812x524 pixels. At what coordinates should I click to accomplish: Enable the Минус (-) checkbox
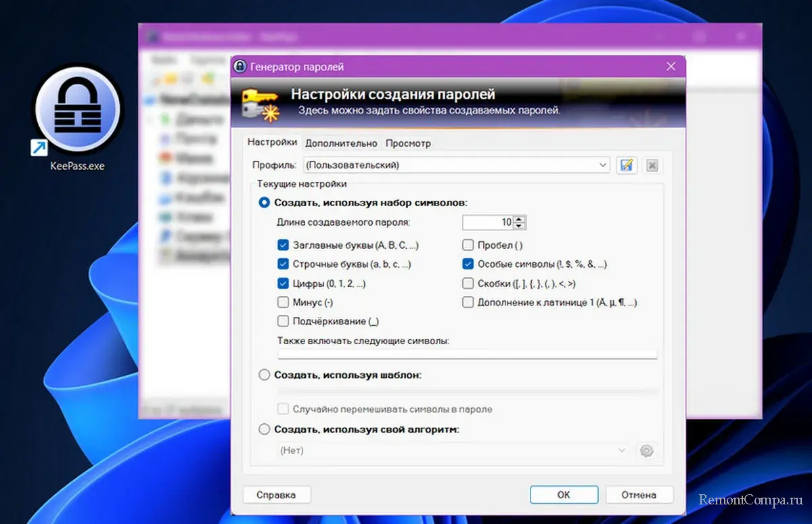coord(283,303)
